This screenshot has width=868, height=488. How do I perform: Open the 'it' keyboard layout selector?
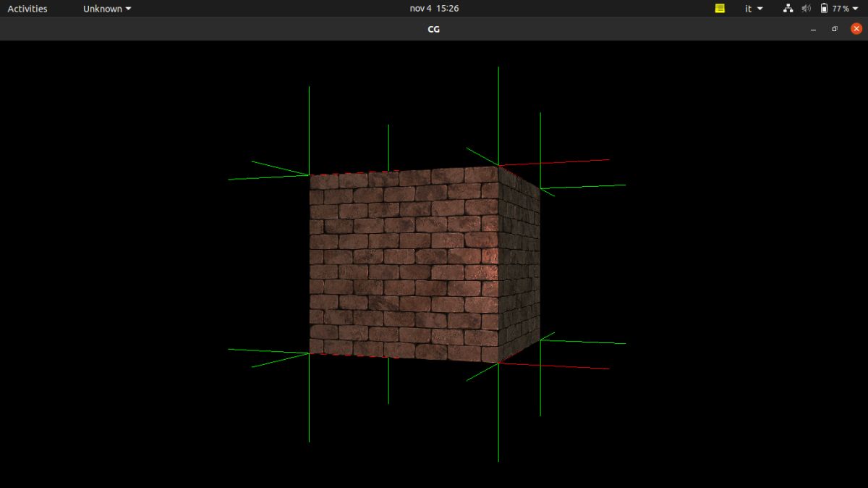pos(754,9)
